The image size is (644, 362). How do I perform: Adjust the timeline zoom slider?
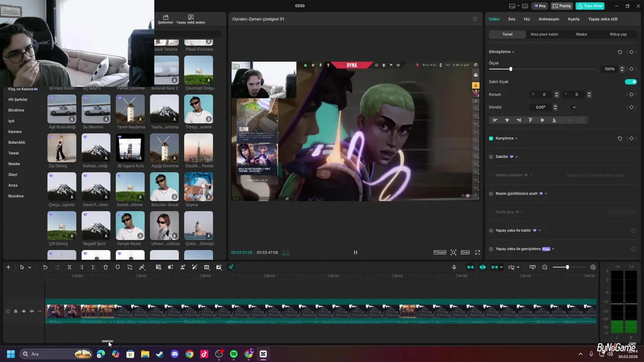(569, 267)
